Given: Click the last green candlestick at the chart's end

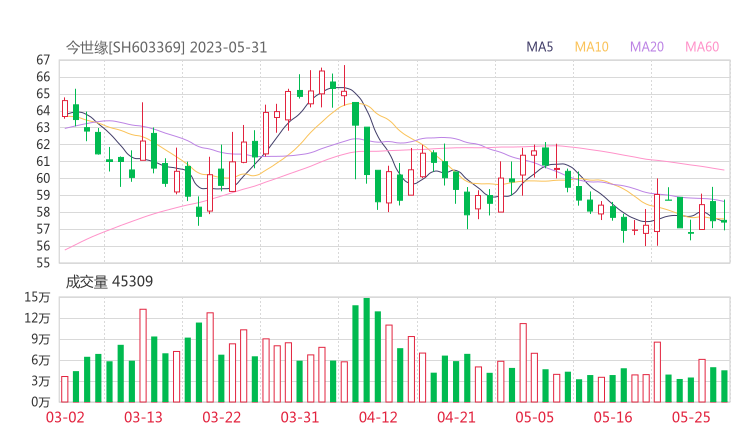Looking at the screenshot, I should tap(724, 215).
